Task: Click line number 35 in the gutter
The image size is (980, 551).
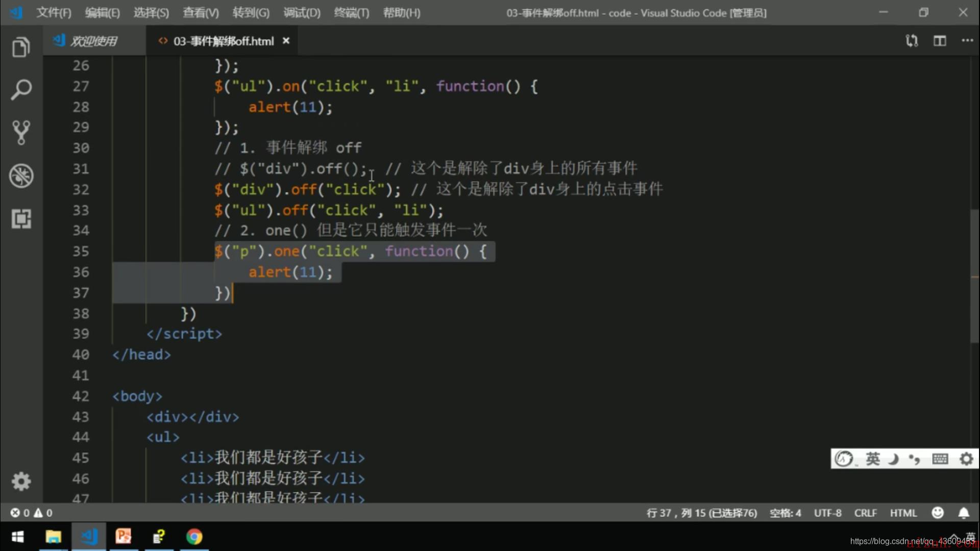Action: 81,252
